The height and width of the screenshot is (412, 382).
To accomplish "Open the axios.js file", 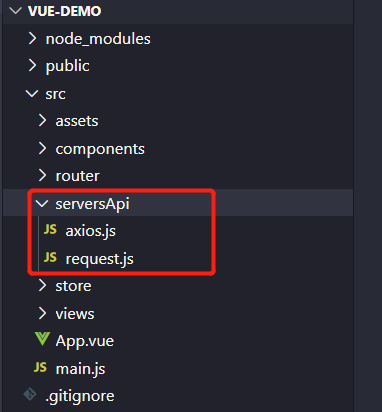I will pyautogui.click(x=91, y=231).
